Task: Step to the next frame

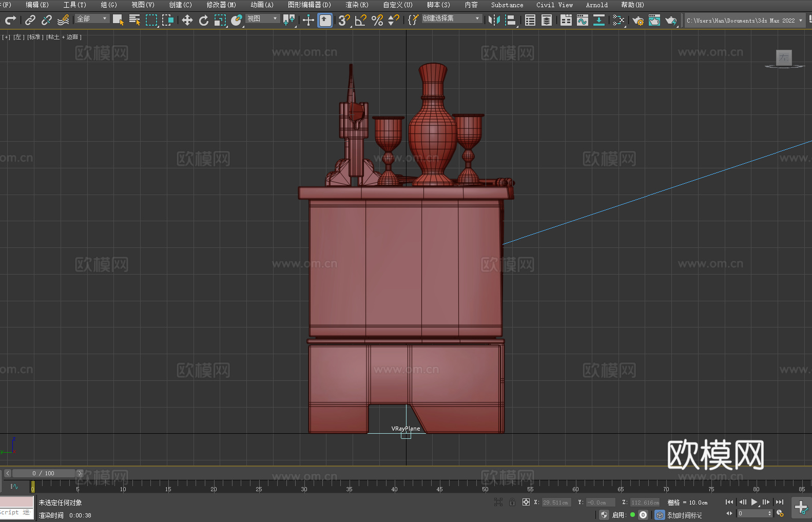Action: coord(766,502)
